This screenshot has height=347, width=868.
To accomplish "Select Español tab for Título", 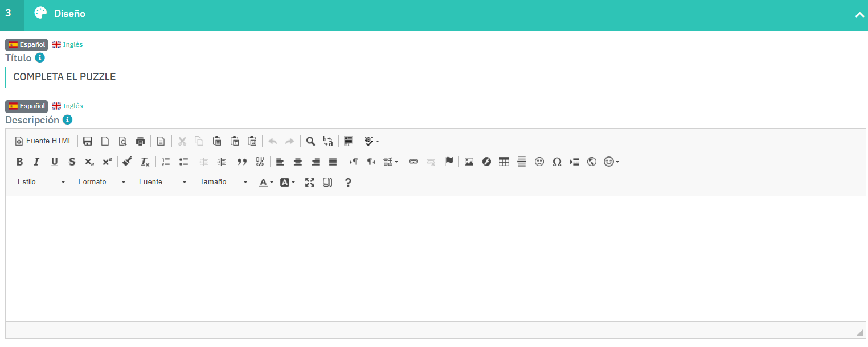I will pos(27,44).
